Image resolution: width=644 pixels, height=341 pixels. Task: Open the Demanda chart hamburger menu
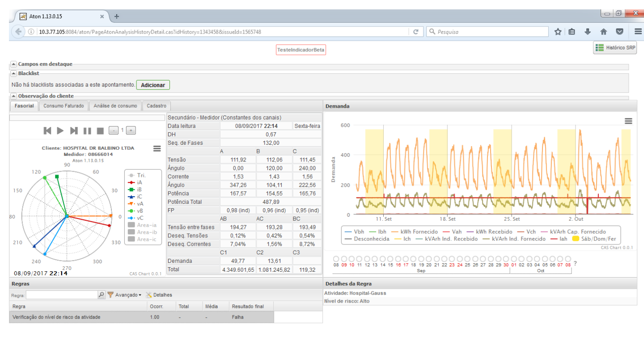click(628, 121)
